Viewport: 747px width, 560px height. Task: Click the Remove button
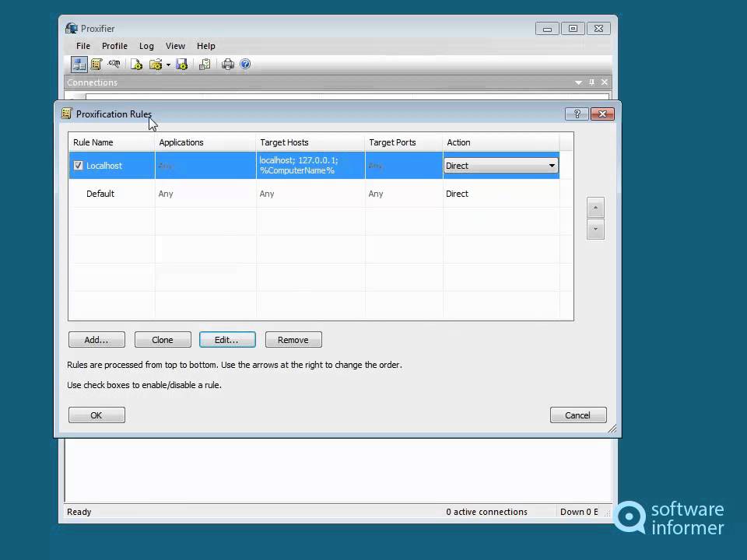(293, 340)
